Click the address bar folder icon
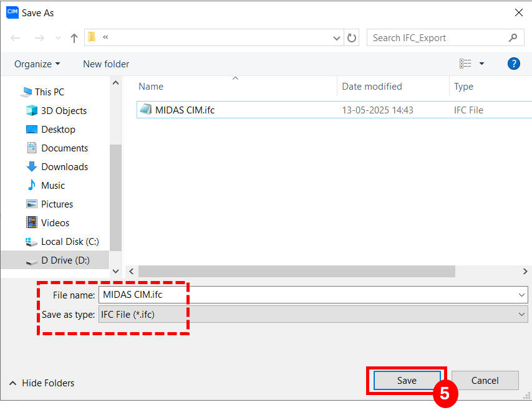The image size is (532, 410). click(92, 37)
